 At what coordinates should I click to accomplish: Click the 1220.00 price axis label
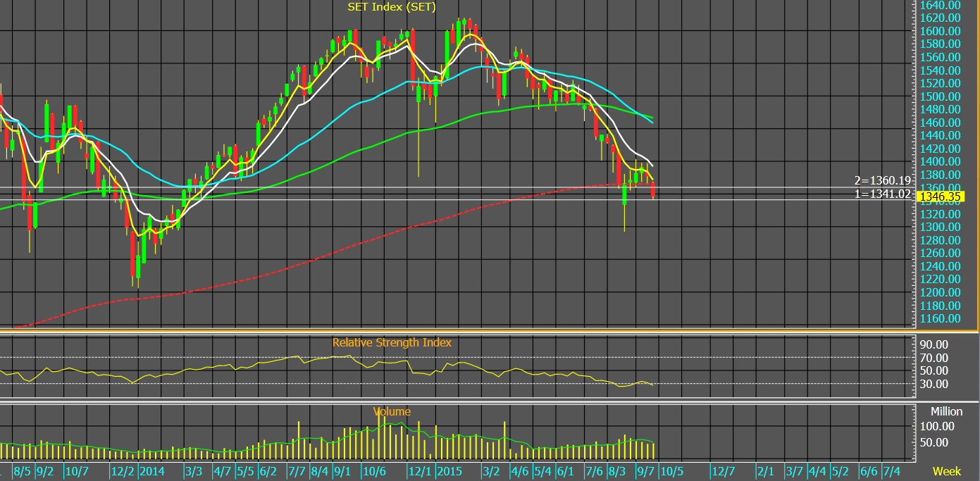click(x=941, y=279)
